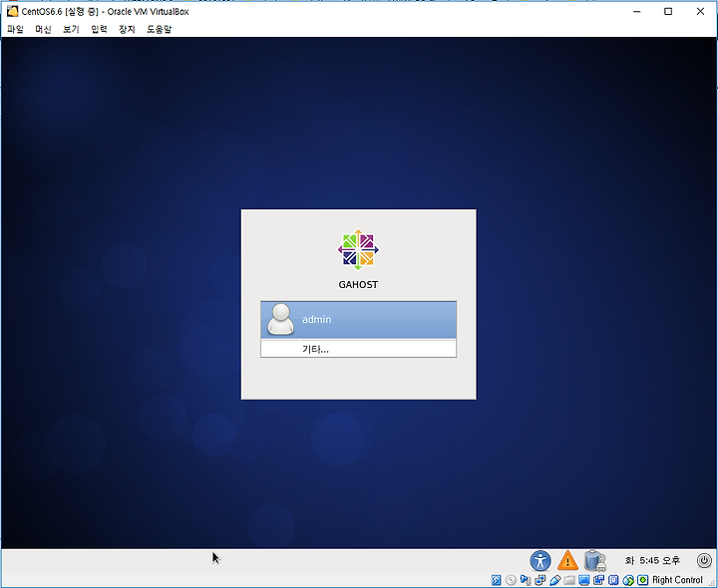
Task: Open the accessibility preferences icon
Action: tap(540, 560)
